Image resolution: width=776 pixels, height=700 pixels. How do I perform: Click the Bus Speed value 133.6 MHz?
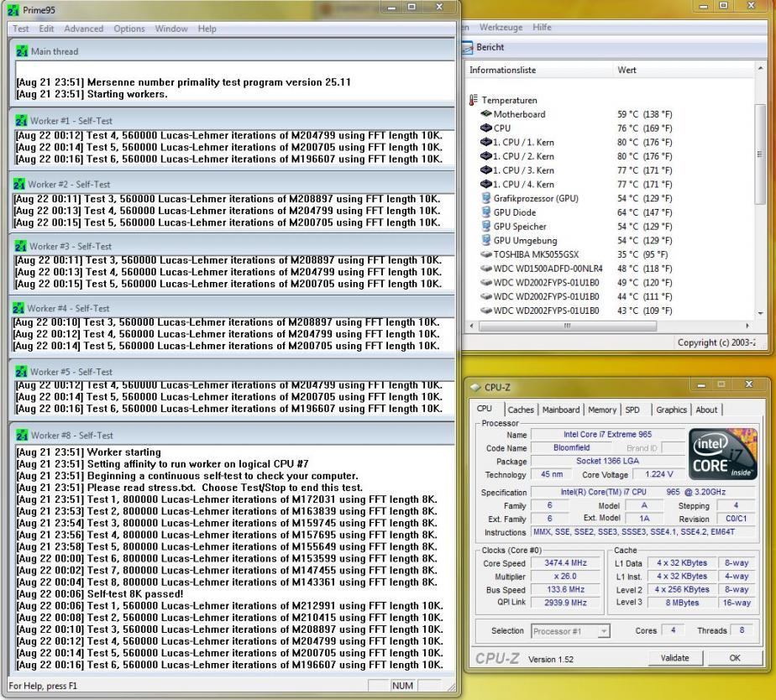point(566,590)
